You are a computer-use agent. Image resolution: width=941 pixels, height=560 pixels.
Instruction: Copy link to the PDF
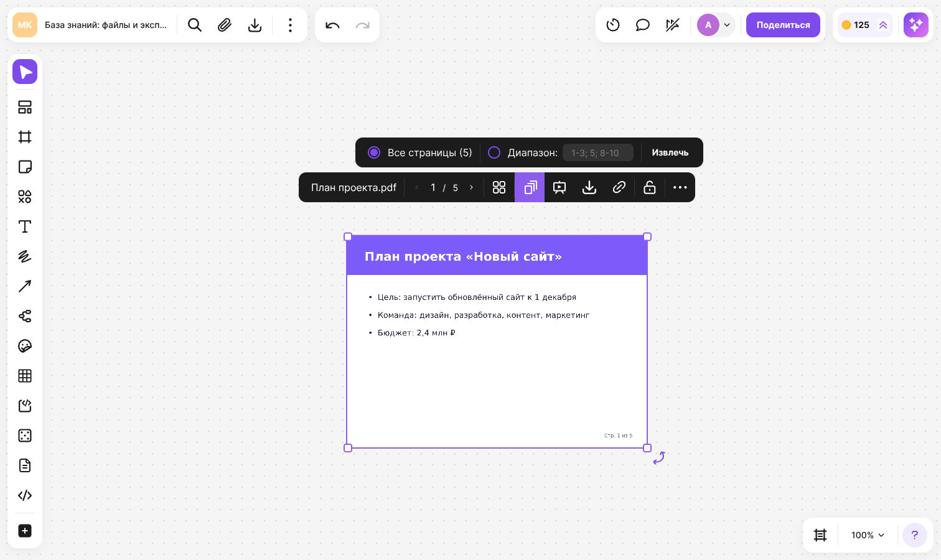pyautogui.click(x=619, y=187)
